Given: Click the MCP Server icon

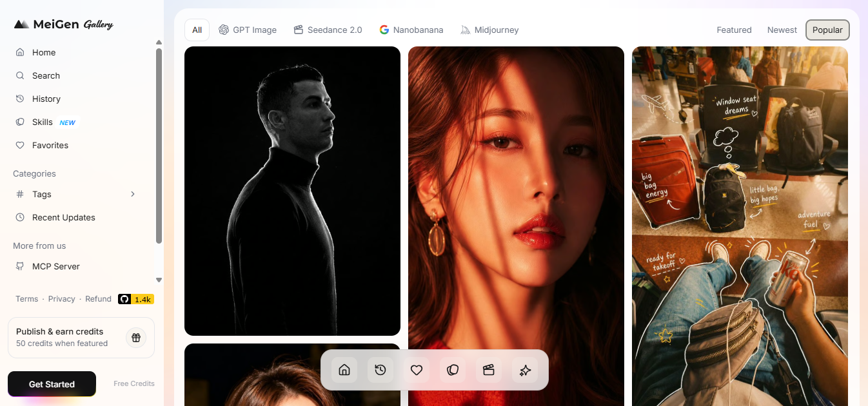Looking at the screenshot, I should tap(20, 266).
